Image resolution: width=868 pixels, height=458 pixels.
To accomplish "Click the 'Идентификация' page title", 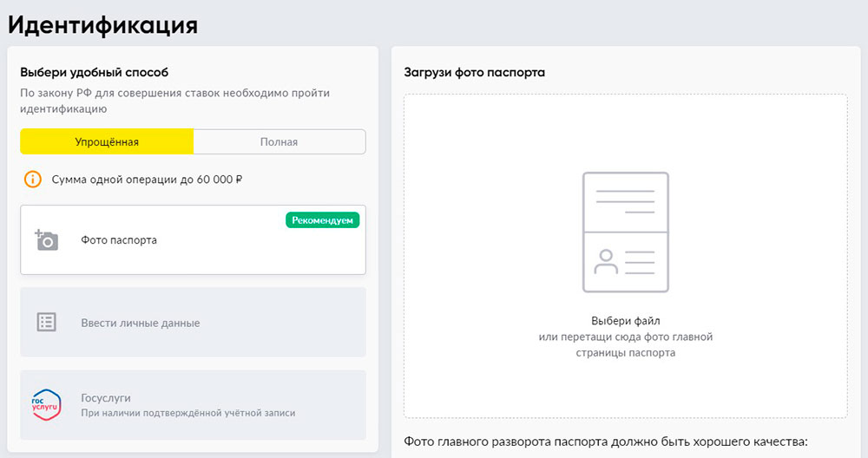I will [103, 25].
